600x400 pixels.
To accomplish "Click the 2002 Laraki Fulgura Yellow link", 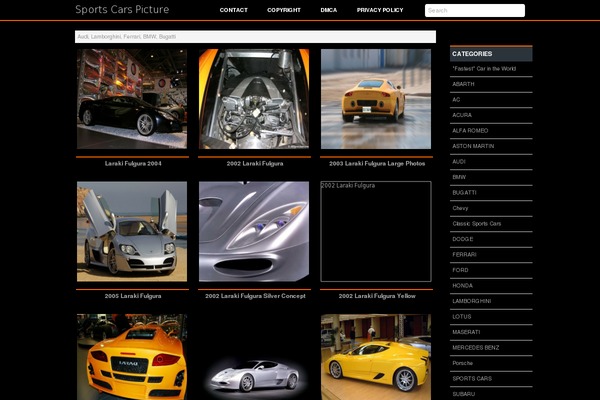I will pyautogui.click(x=377, y=296).
